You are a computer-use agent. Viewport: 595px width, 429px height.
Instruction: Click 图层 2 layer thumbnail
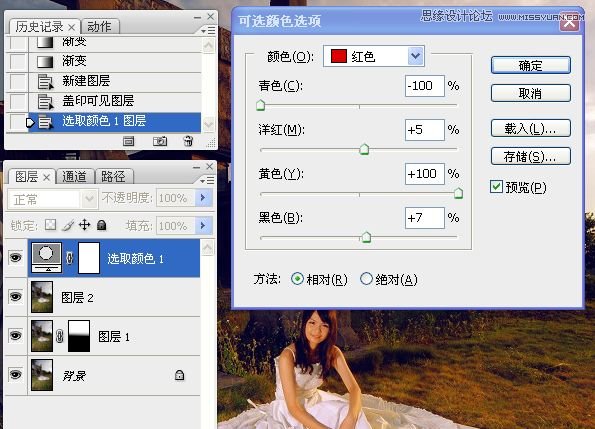click(x=42, y=297)
